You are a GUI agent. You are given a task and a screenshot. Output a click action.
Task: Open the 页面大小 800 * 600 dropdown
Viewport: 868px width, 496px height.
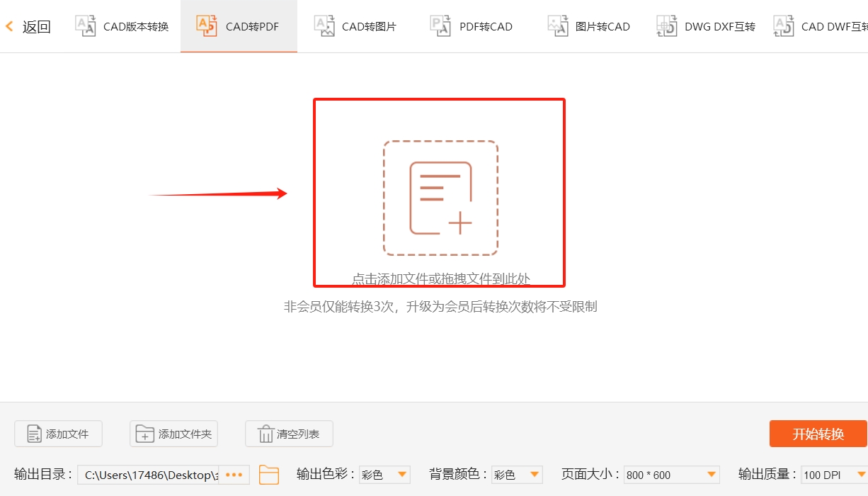[x=671, y=475]
